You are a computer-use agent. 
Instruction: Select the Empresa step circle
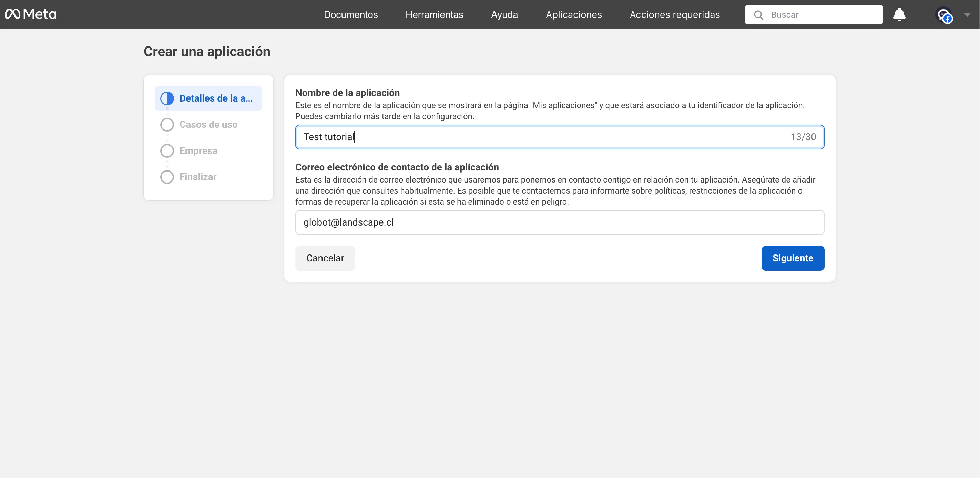click(x=167, y=150)
